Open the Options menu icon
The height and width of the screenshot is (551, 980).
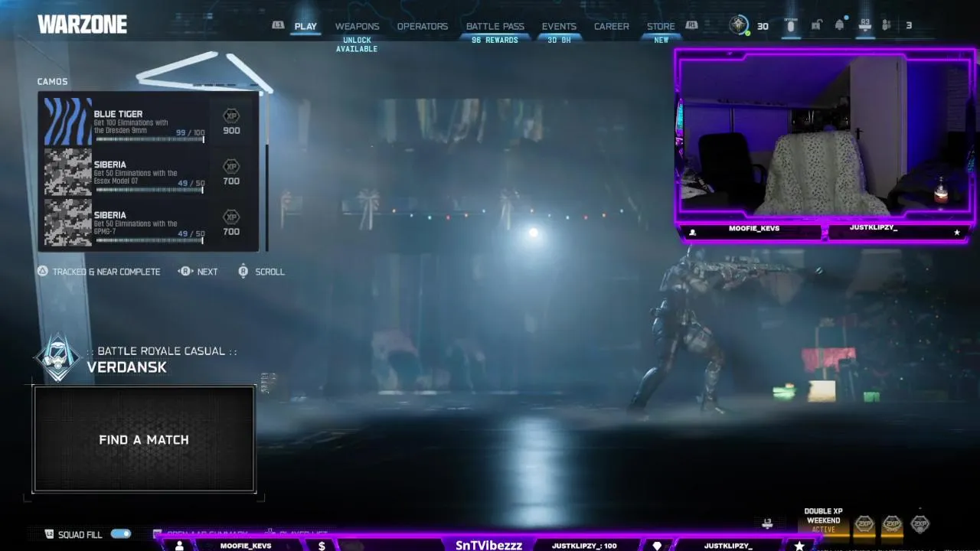tap(791, 25)
